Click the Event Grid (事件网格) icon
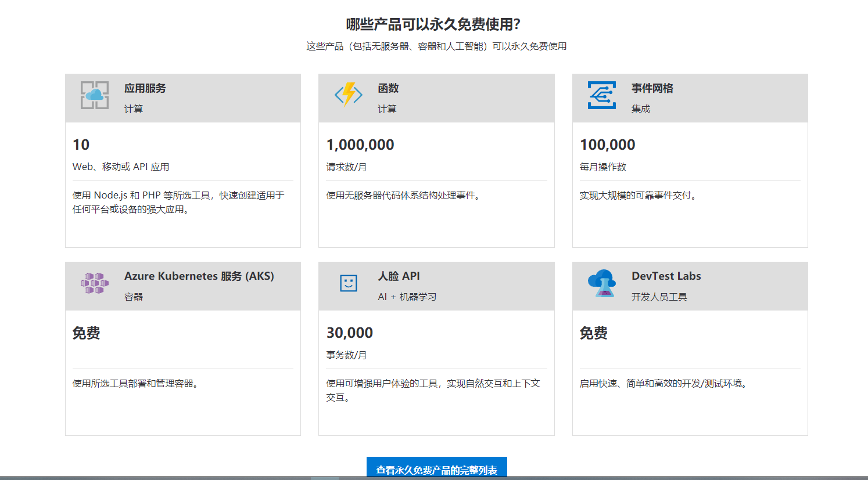This screenshot has height=480, width=868. click(x=601, y=95)
